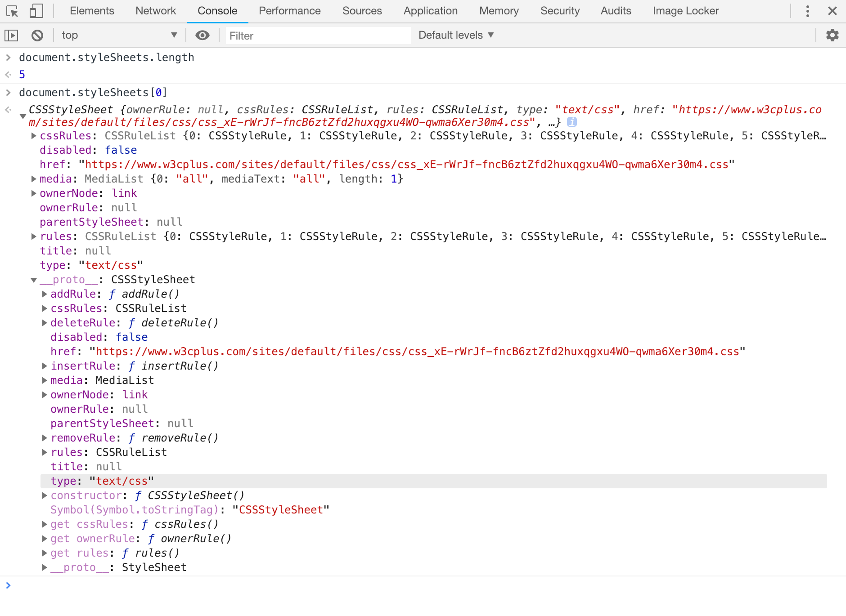Select the Console tab

pos(217,11)
